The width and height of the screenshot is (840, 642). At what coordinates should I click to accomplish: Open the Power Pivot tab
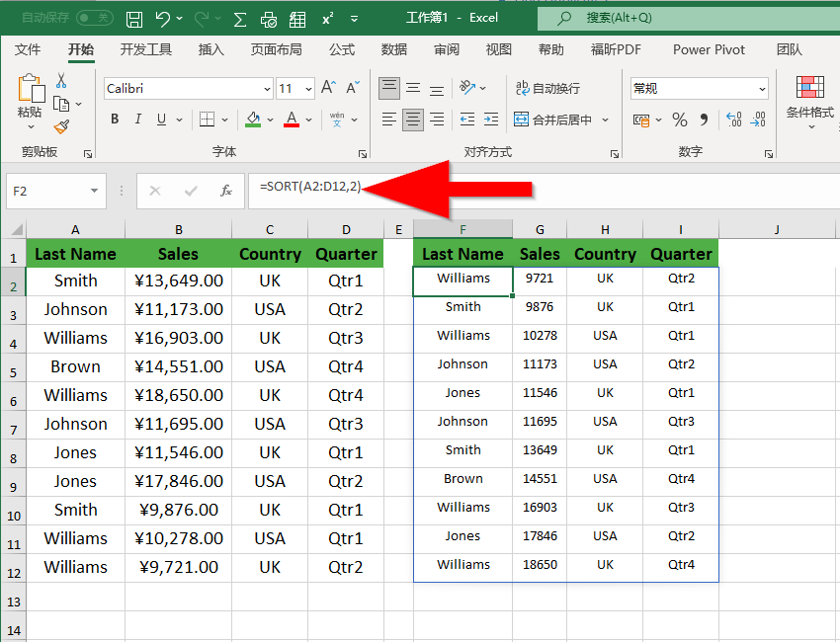coord(709,49)
